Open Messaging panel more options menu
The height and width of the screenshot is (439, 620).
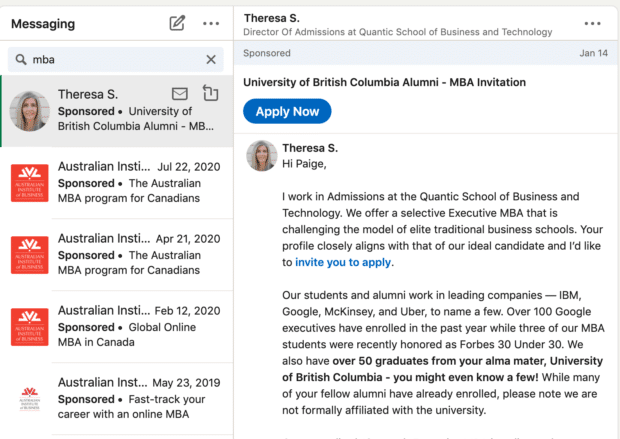(x=211, y=23)
